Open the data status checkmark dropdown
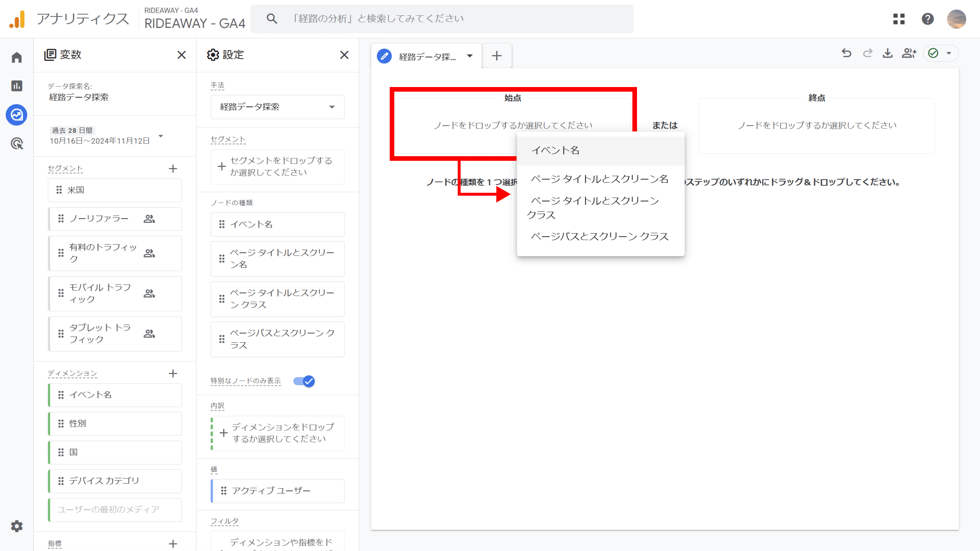Screen dimensions: 980x551 pos(941,53)
